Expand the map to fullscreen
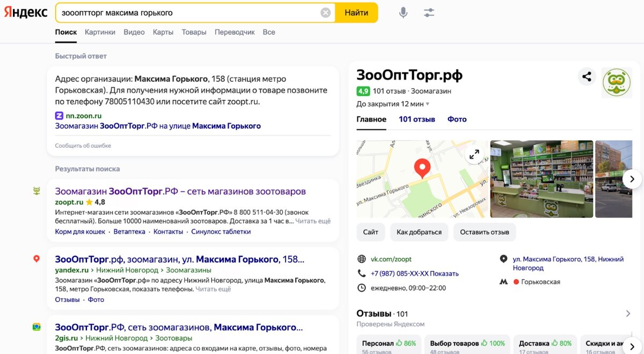This screenshot has height=354, width=644. tap(474, 154)
